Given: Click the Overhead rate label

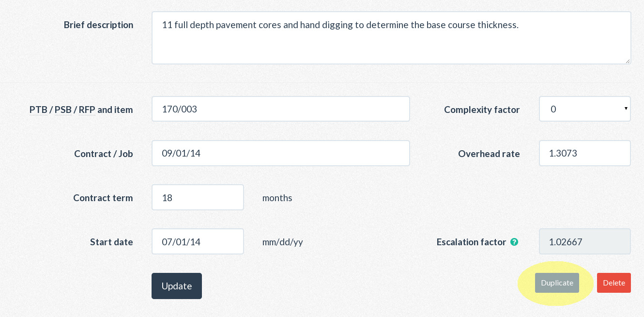Looking at the screenshot, I should click(x=489, y=154).
